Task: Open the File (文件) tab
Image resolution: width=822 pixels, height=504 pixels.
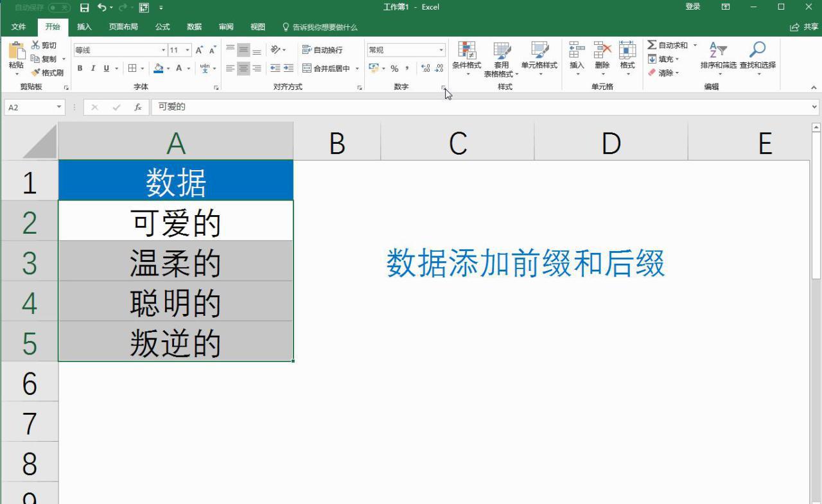Action: [x=19, y=27]
